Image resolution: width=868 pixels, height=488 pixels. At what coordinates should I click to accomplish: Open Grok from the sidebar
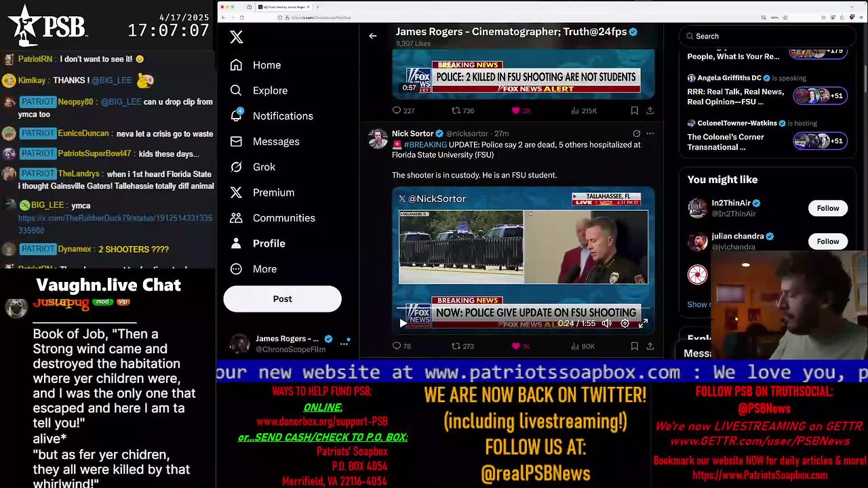pyautogui.click(x=252, y=167)
